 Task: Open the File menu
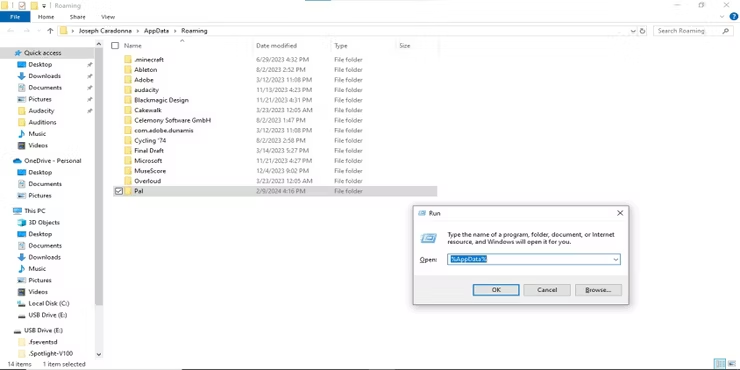point(15,17)
